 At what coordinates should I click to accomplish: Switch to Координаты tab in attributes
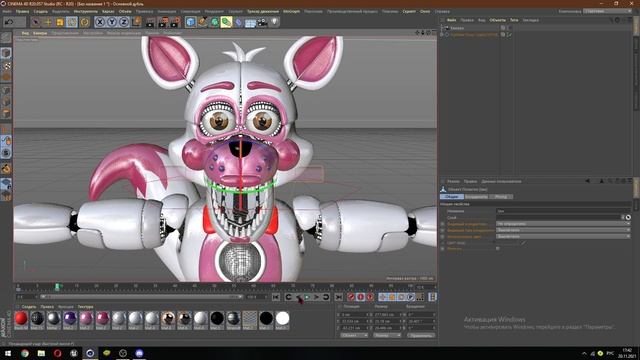click(x=476, y=196)
